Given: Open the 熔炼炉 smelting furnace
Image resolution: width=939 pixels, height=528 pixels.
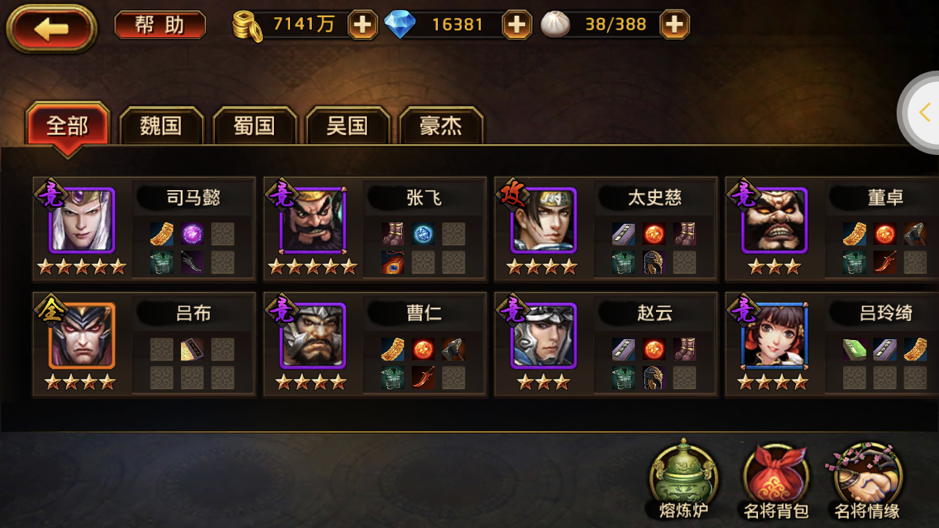Looking at the screenshot, I should coord(683,480).
